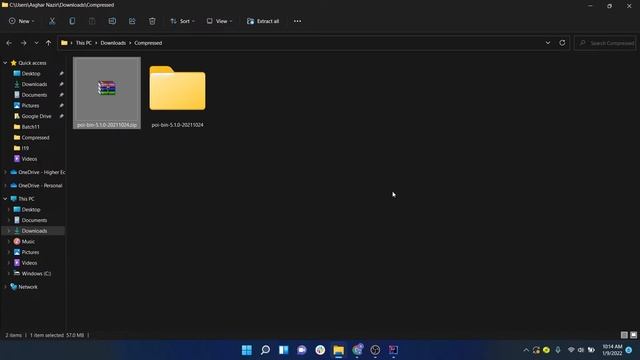Screen dimensions: 640x360
Task: Collapse the Quick access section
Action: pos(5,63)
